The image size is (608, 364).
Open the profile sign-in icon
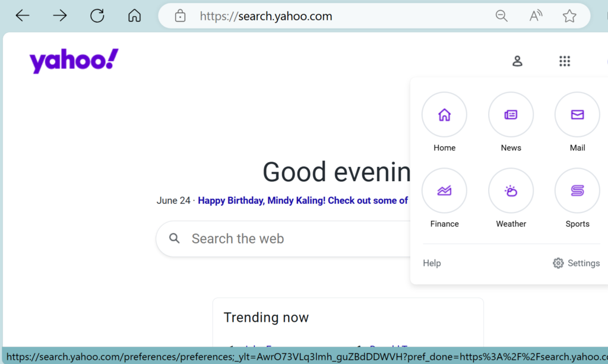tap(517, 61)
